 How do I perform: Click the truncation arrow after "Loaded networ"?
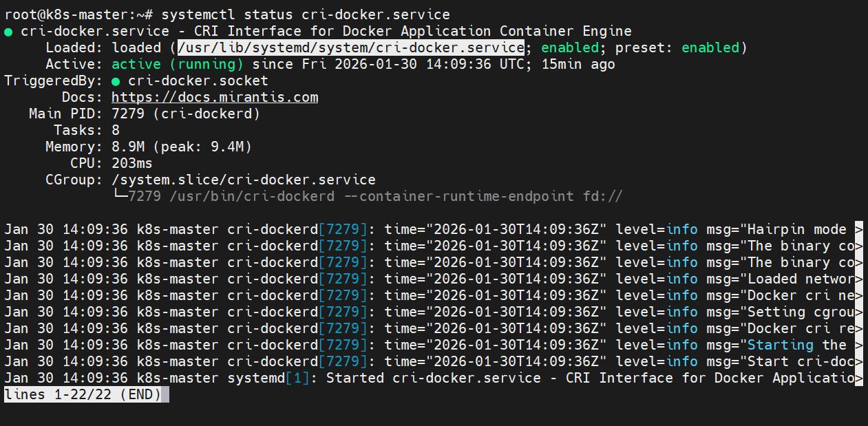click(x=858, y=279)
